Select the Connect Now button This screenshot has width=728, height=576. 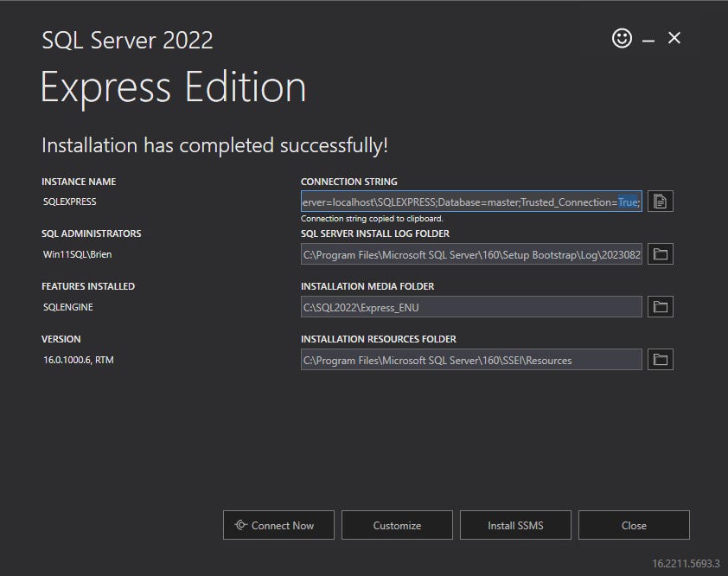[x=278, y=525]
